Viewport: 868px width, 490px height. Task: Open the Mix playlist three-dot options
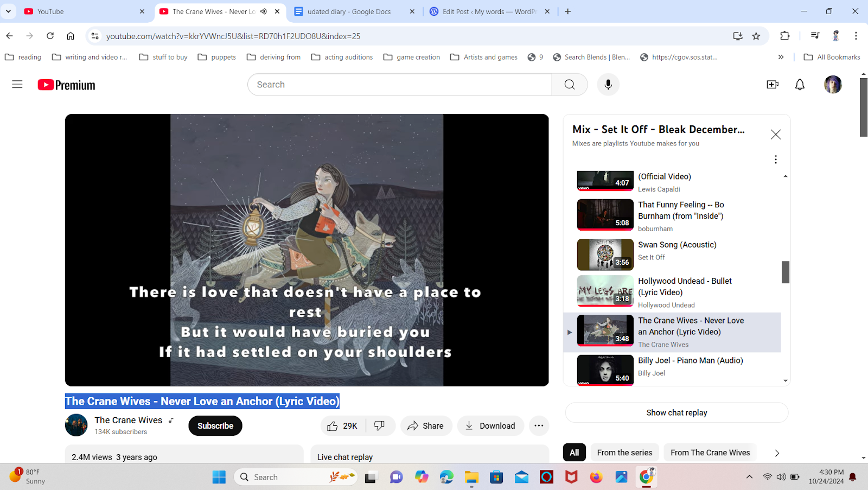776,160
